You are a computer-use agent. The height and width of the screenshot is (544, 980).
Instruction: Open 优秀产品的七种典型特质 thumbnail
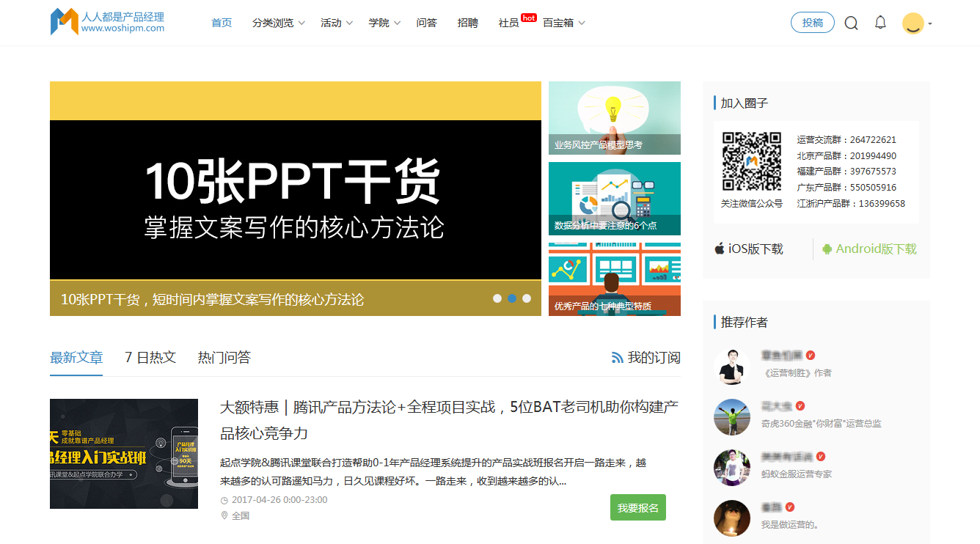tap(615, 279)
